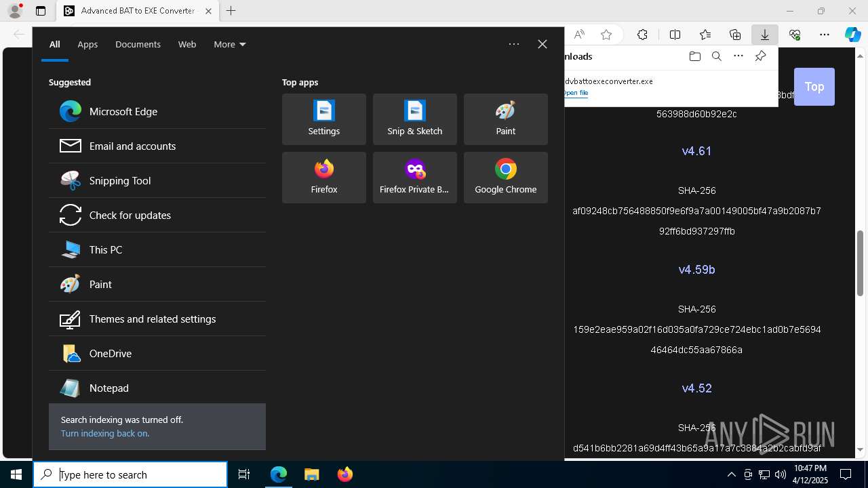
Task: Add this page to favorites star
Action: [x=606, y=35]
